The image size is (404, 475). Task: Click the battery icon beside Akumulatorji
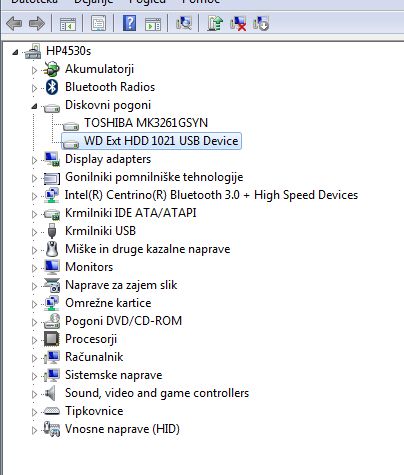[52, 69]
